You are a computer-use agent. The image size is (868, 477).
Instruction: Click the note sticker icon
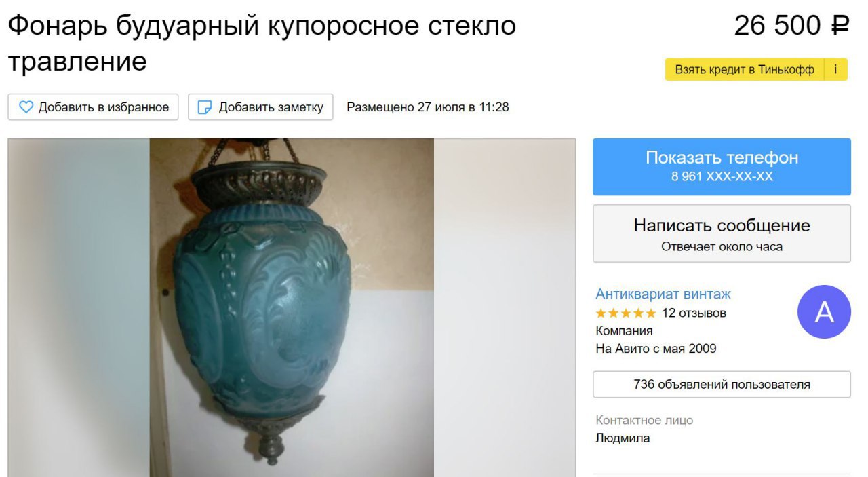click(x=205, y=107)
